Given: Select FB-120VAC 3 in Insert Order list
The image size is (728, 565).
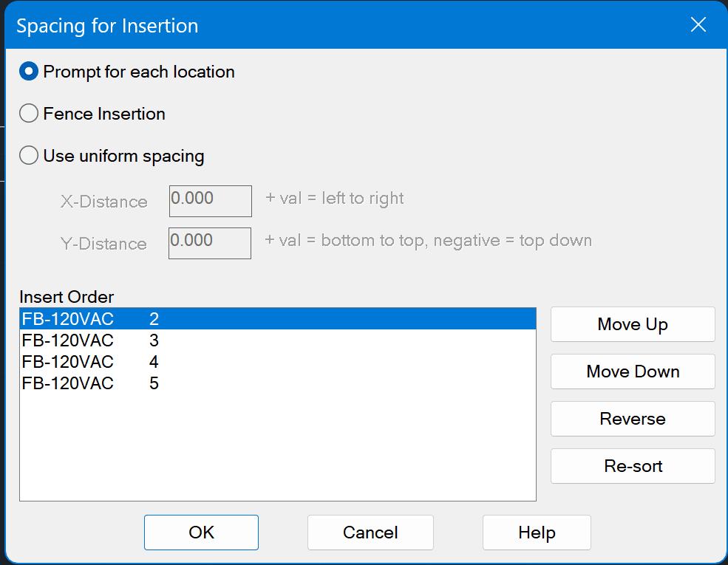Looking at the screenshot, I should (278, 340).
